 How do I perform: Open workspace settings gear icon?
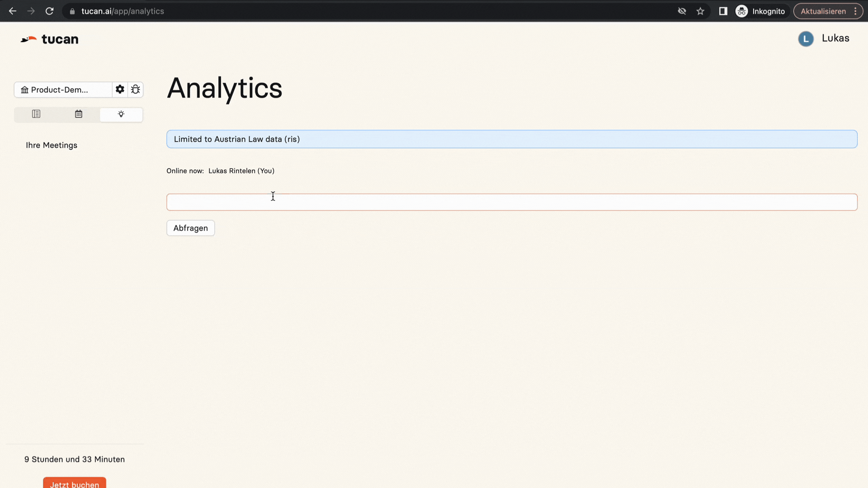(120, 89)
